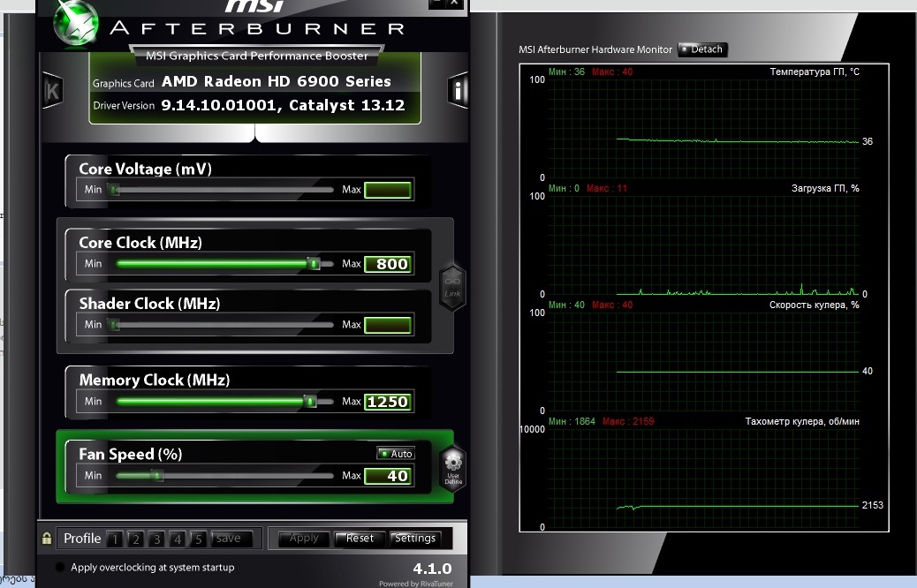This screenshot has width=917, height=588.
Task: Toggle the fan speed Auto button
Action: coord(396,453)
